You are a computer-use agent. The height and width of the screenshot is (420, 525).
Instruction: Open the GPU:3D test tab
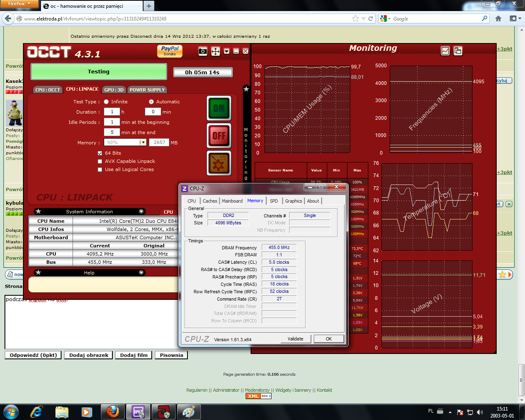click(x=114, y=90)
